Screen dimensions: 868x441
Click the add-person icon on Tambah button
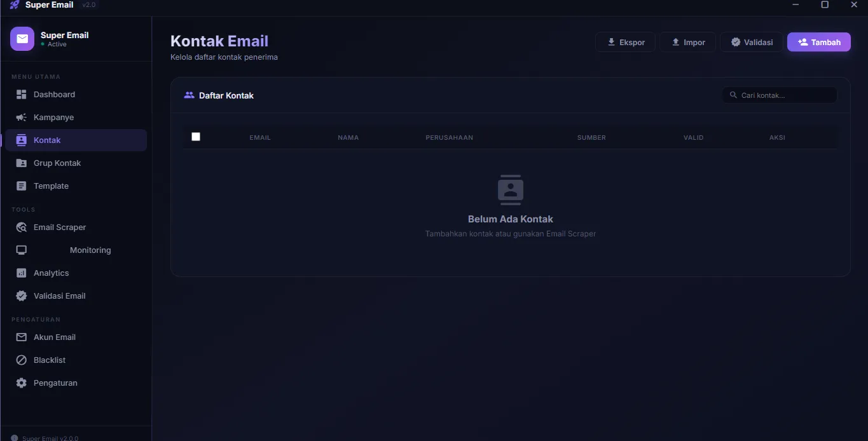point(803,43)
